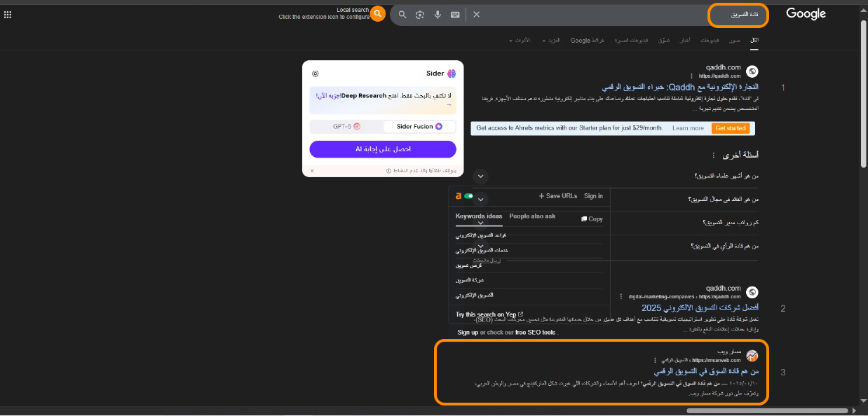Screen dimensions: 868x416
Task: Click the Save URLs link
Action: 558,196
